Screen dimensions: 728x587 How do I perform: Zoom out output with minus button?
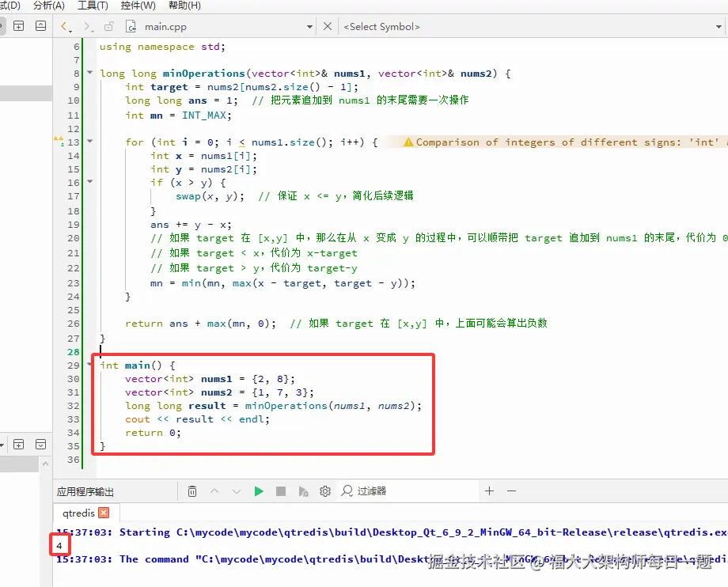[512, 491]
